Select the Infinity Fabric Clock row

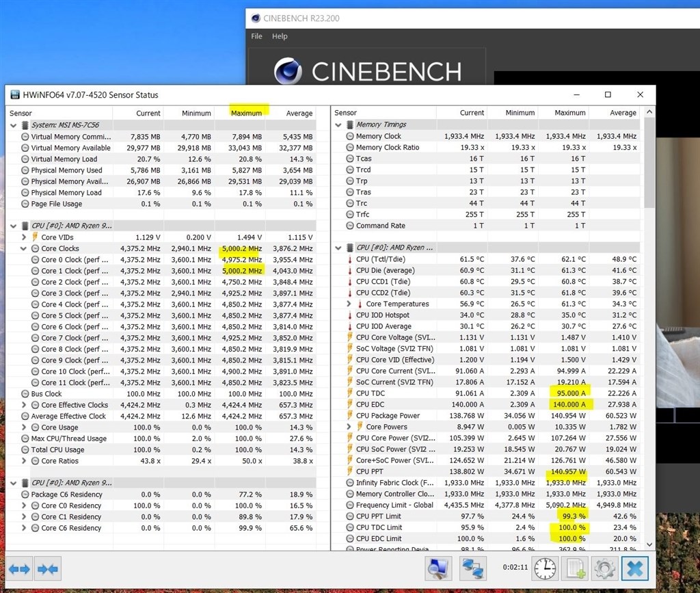click(x=486, y=483)
